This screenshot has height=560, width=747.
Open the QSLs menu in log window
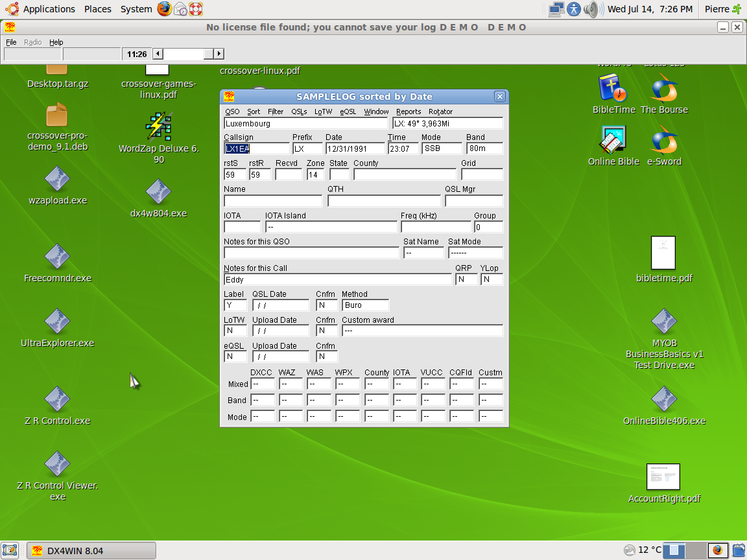(x=299, y=111)
